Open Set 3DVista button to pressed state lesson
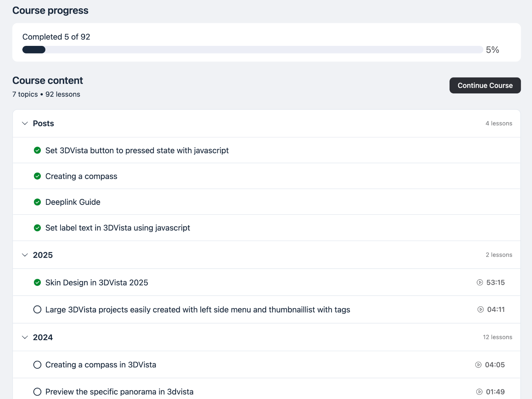 coord(137,151)
